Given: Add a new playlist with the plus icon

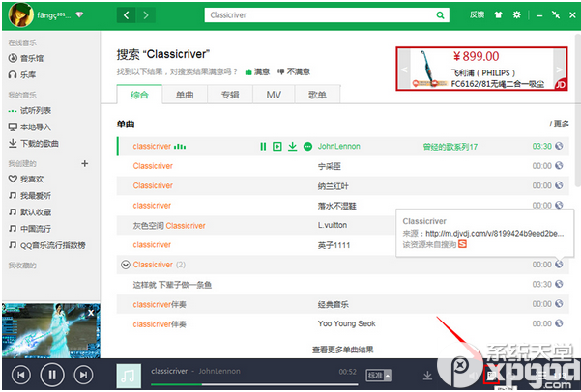Looking at the screenshot, I should click(84, 163).
